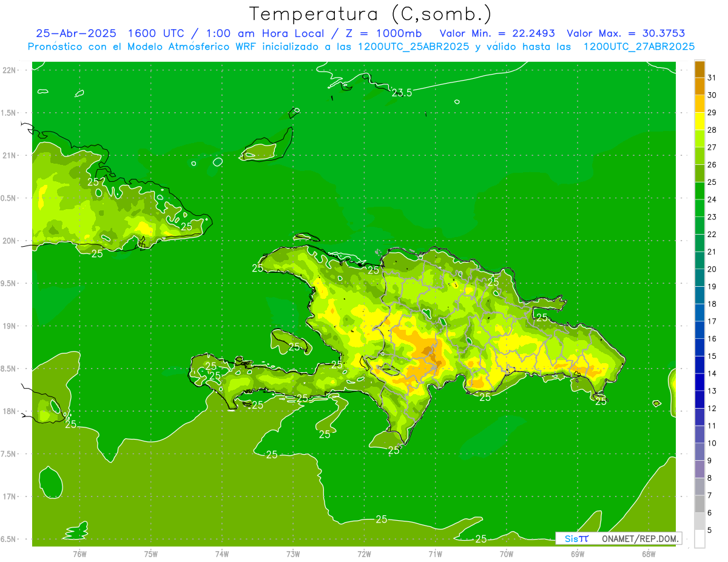
Task: Click the "75W" longitude label
Action: click(151, 554)
